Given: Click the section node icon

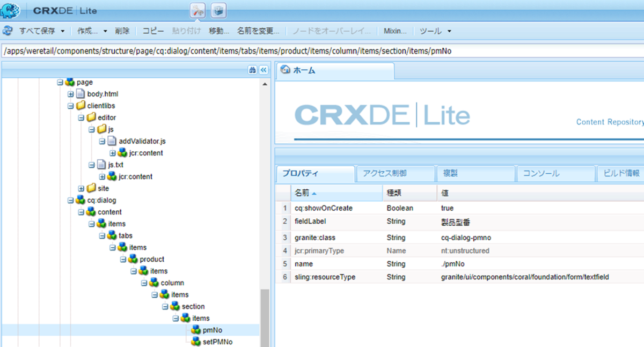Looking at the screenshot, I should tap(175, 306).
